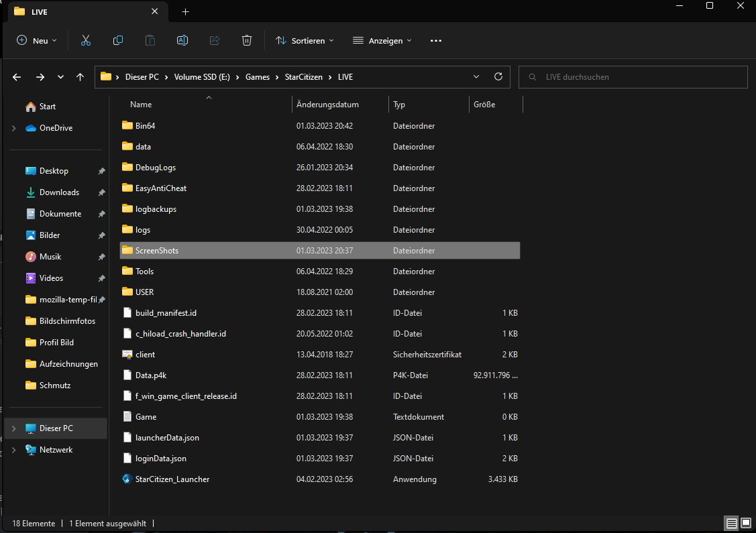Click the Copy icon in toolbar
The width and height of the screenshot is (756, 533).
[x=117, y=40]
